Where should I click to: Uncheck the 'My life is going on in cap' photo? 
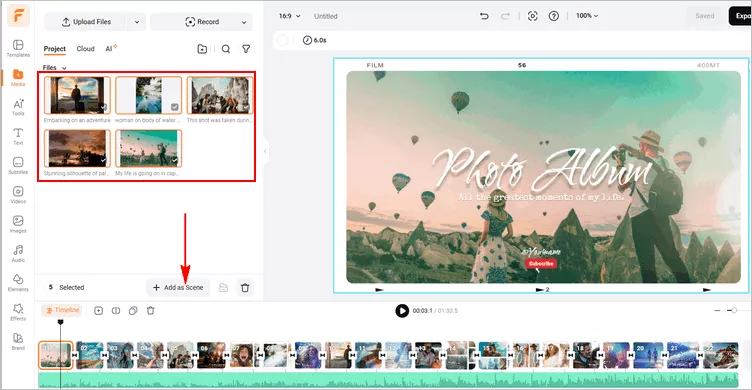175,160
